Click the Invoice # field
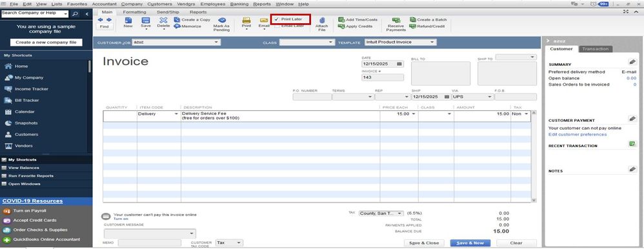The height and width of the screenshot is (249, 644). coord(383,77)
